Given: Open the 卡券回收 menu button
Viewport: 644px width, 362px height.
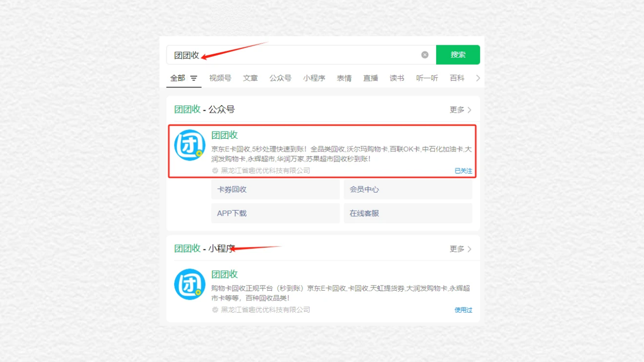Looking at the screenshot, I should click(x=276, y=190).
